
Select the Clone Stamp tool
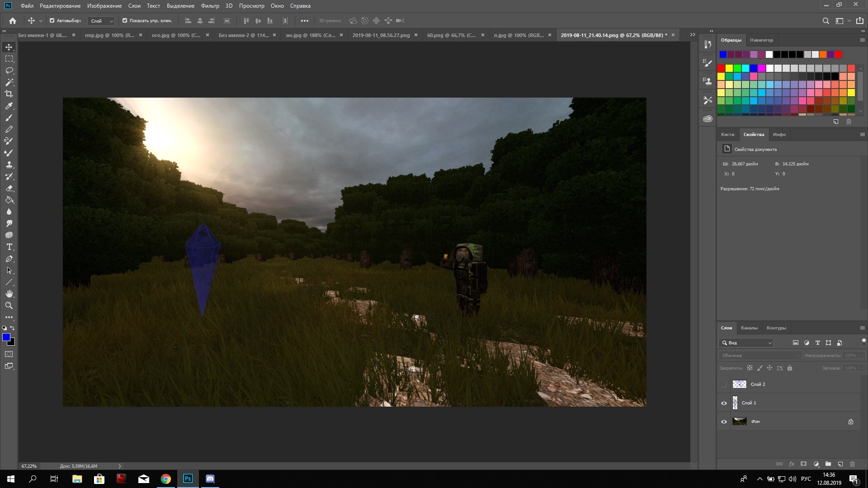pos(9,165)
